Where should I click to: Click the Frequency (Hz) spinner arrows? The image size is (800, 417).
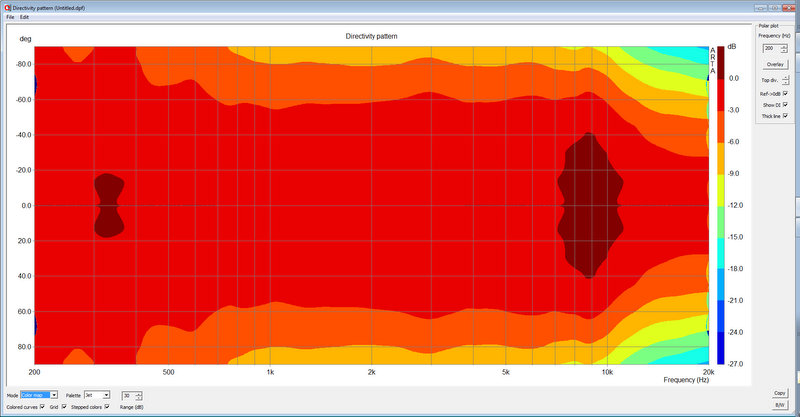[x=782, y=48]
